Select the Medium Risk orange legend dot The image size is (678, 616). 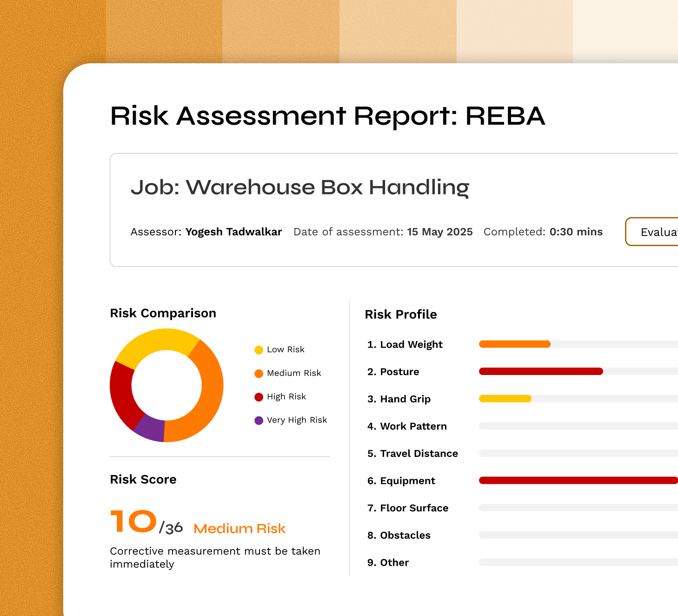click(x=259, y=374)
